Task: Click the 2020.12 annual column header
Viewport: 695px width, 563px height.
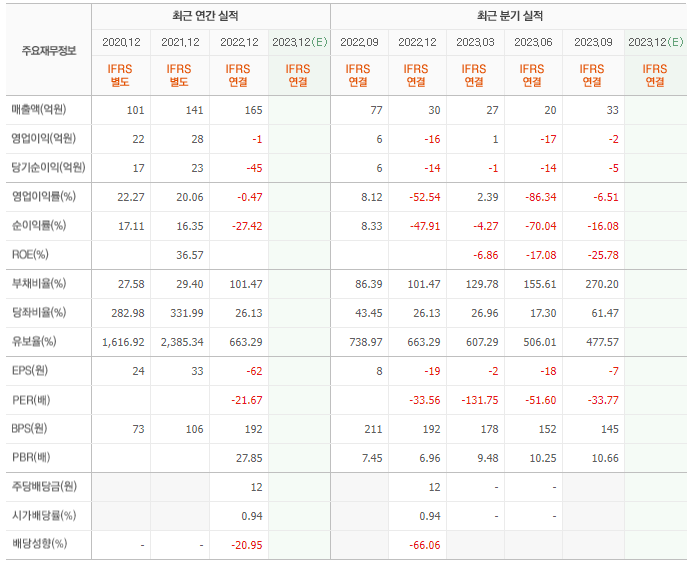Action: 121,42
